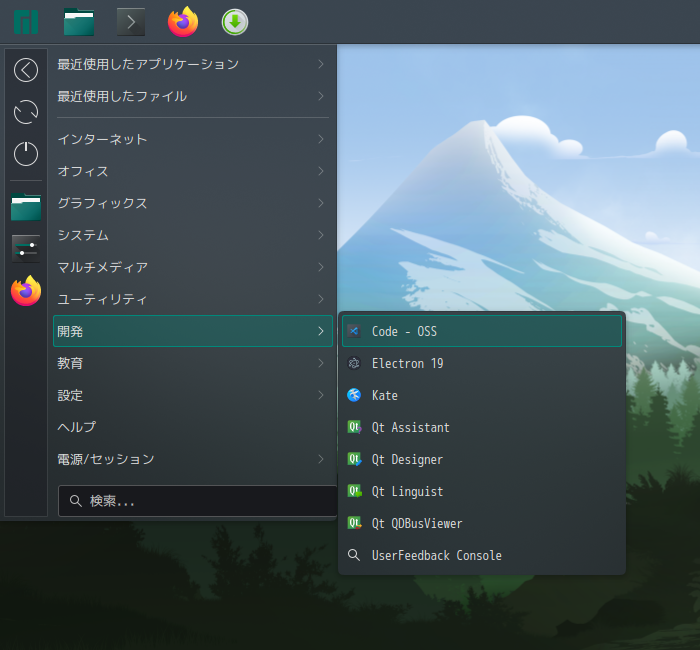Click the search magnifier icon in search box
Image resolution: width=700 pixels, height=650 pixels.
point(76,501)
